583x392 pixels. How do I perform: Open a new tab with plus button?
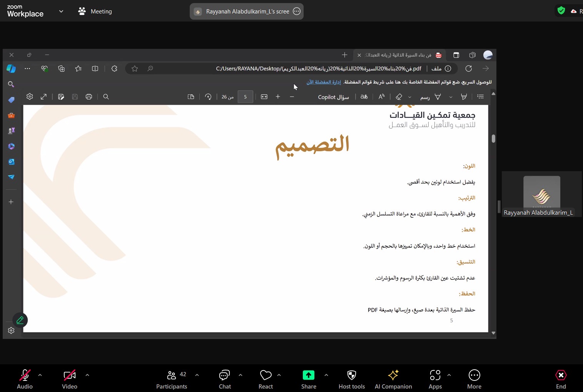344,55
